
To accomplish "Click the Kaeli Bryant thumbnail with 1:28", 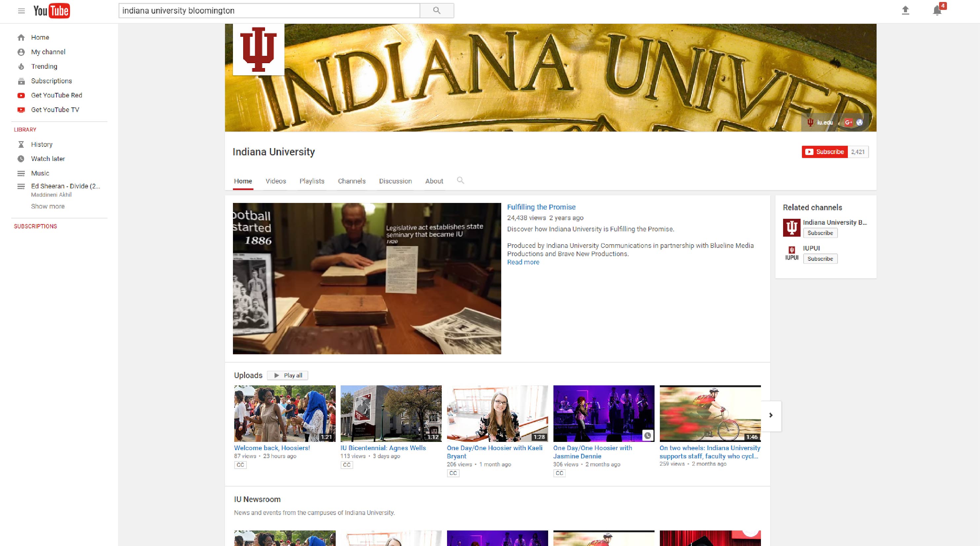I will 497,413.
